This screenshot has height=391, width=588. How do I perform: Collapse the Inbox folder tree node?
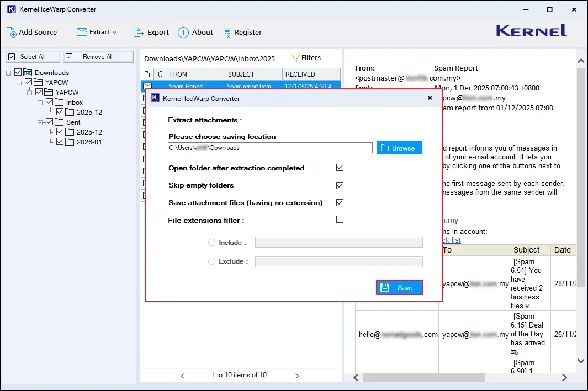click(x=40, y=102)
